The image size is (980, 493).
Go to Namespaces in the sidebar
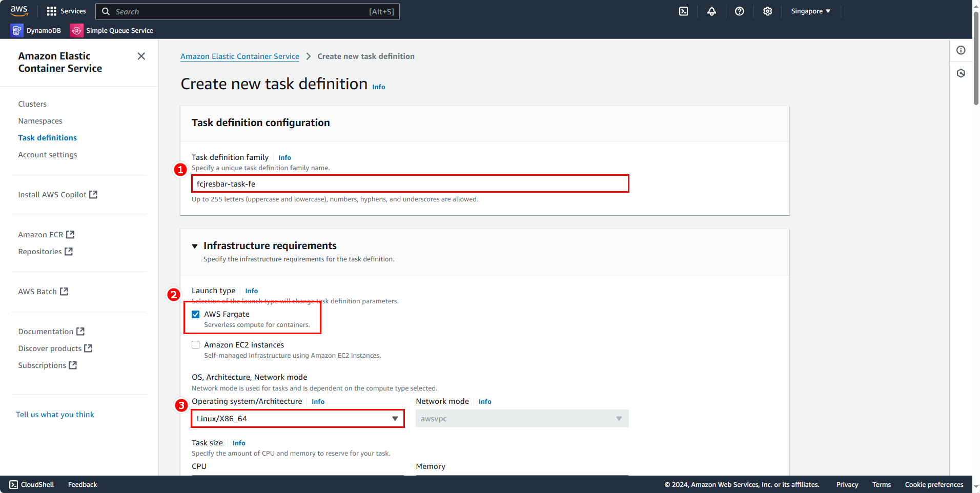pos(40,121)
